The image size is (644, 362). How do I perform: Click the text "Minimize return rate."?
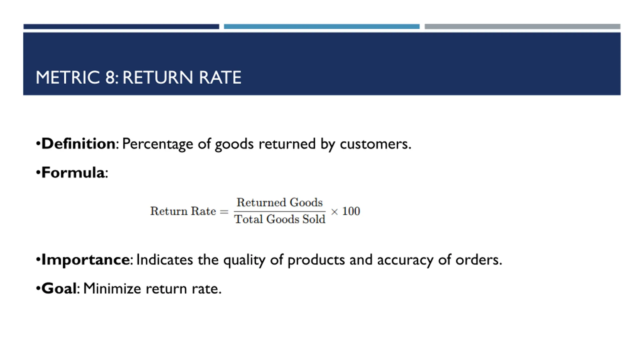tap(152, 288)
